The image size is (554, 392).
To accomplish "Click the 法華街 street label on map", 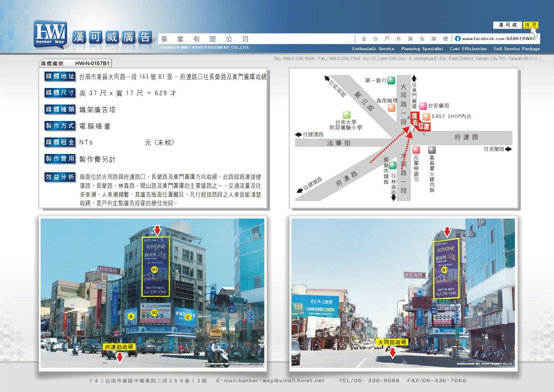I will coord(339,143).
